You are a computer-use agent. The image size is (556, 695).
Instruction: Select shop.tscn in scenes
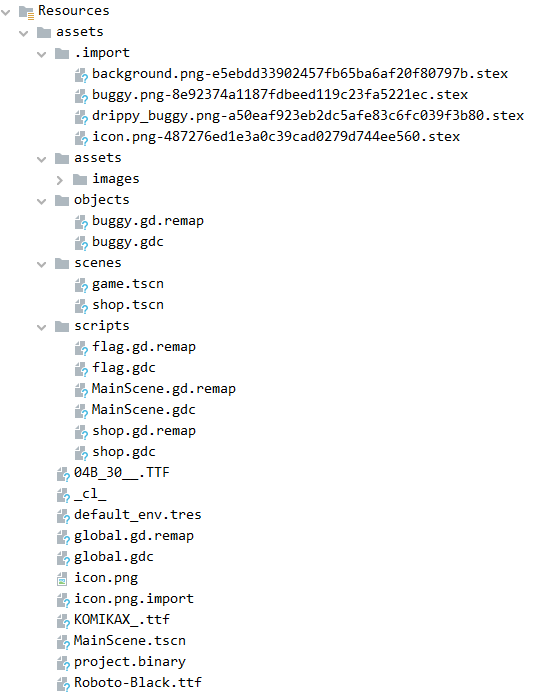128,305
